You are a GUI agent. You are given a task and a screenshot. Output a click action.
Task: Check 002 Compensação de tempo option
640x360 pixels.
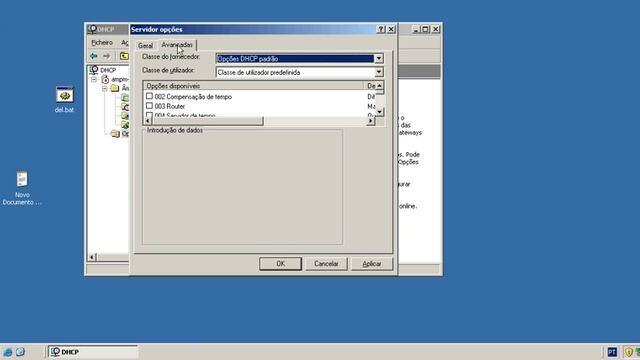tap(149, 96)
